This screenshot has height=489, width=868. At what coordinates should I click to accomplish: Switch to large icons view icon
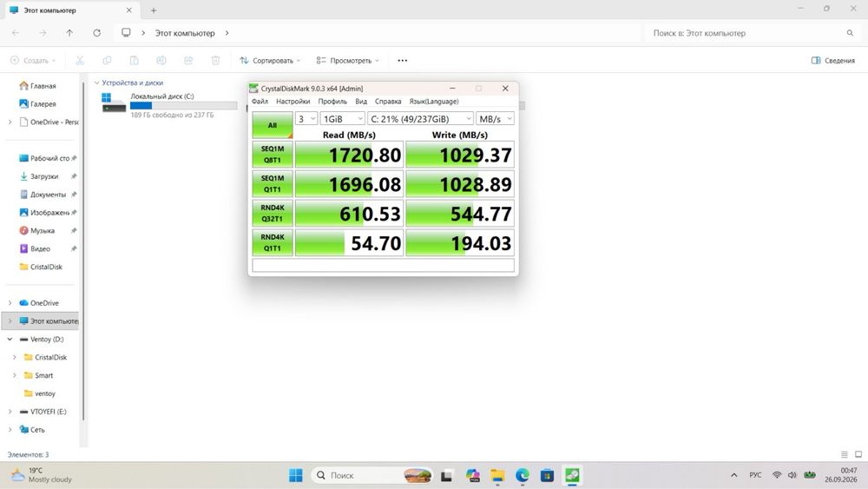(x=858, y=454)
